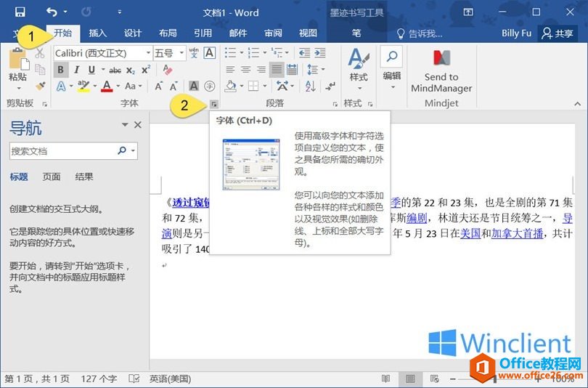Click the grow font size icon
The image size is (588, 388).
point(159,86)
